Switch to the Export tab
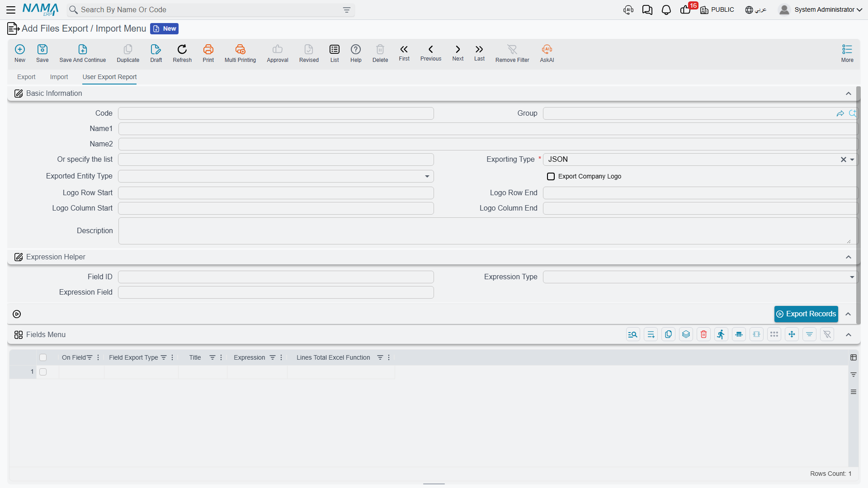This screenshot has width=868, height=488. (26, 77)
